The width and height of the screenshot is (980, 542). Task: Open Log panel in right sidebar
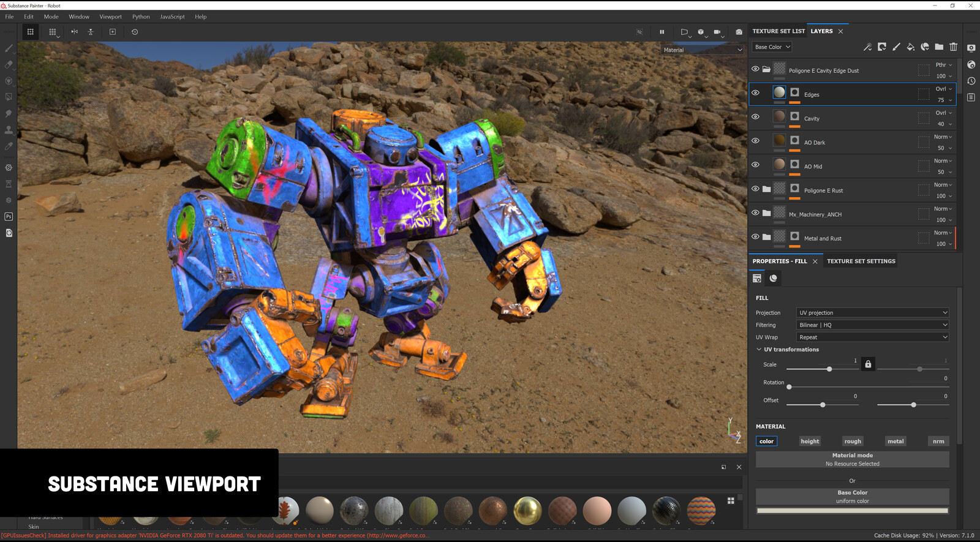click(x=971, y=97)
